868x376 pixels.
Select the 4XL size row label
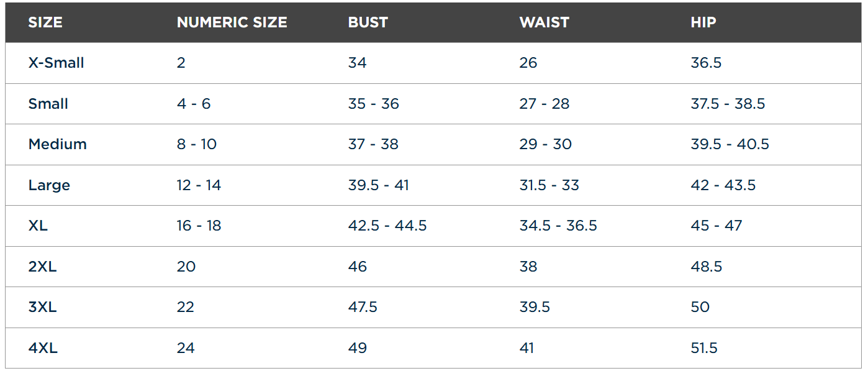pyautogui.click(x=43, y=348)
